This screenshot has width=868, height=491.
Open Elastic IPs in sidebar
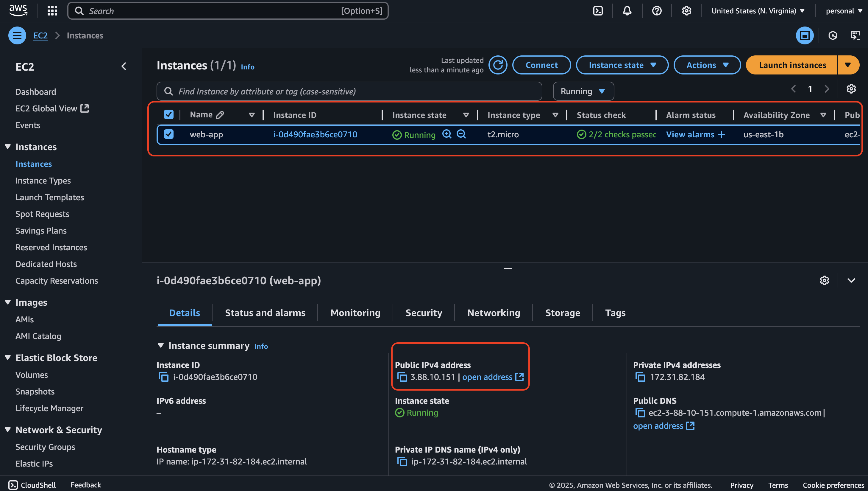click(34, 463)
